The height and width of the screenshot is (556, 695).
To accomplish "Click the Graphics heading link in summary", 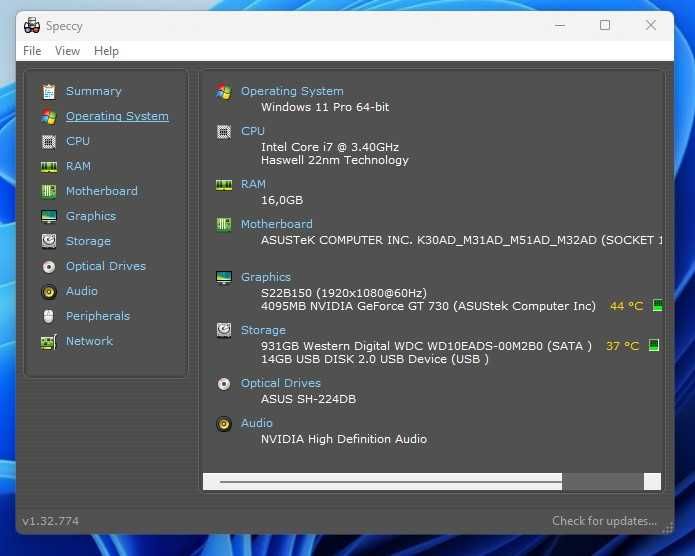I will coord(266,277).
